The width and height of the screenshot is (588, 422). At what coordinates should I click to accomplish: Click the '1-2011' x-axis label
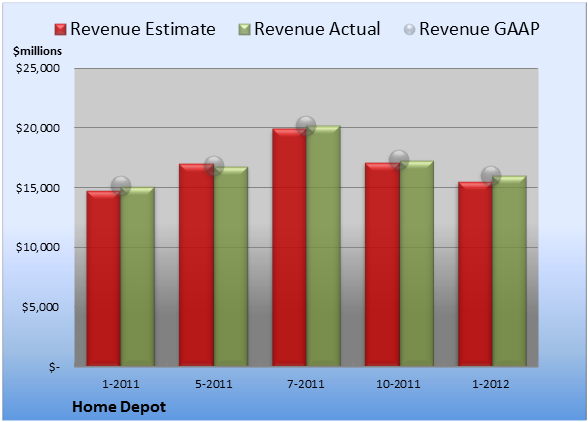[x=121, y=384]
